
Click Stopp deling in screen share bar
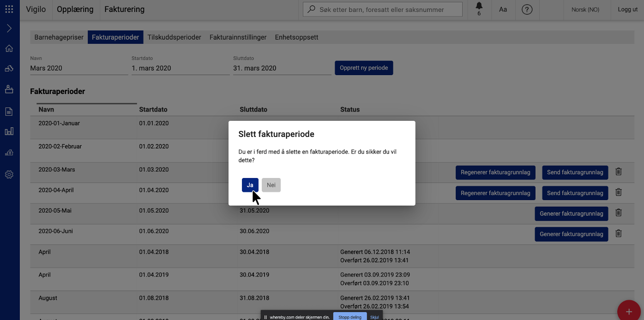click(x=350, y=317)
